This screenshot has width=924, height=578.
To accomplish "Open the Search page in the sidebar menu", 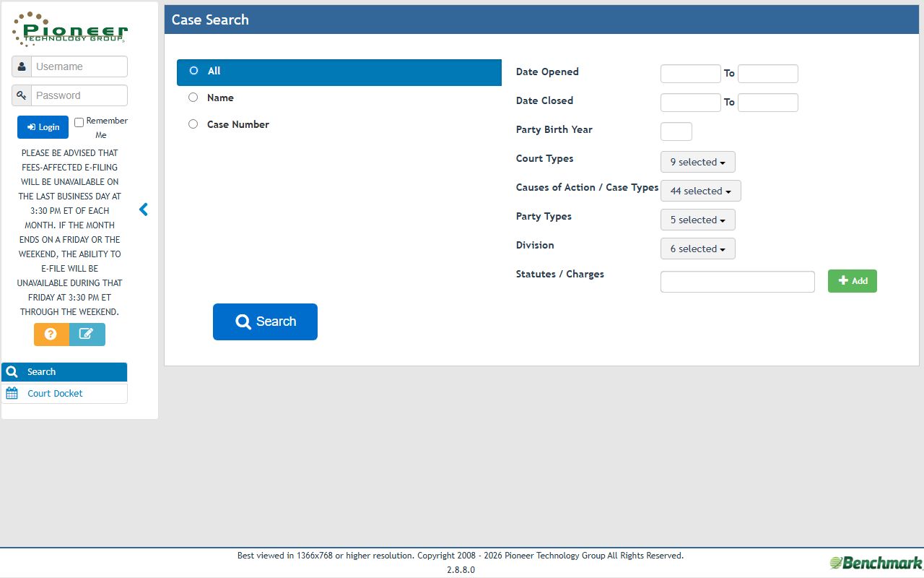I will coord(64,372).
